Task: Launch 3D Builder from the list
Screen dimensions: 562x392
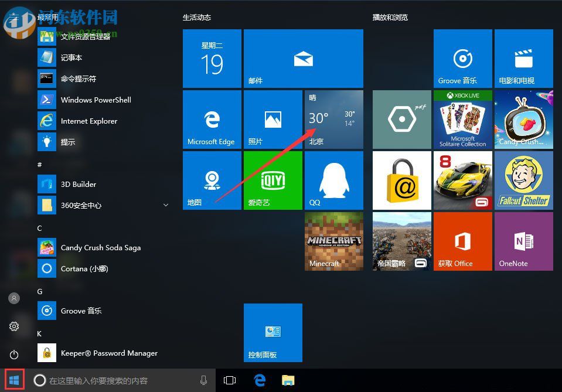Action: pyautogui.click(x=78, y=184)
